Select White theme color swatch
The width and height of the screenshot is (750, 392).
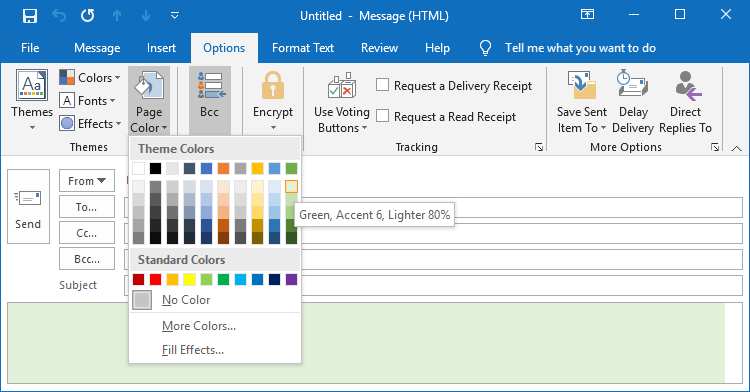point(138,168)
